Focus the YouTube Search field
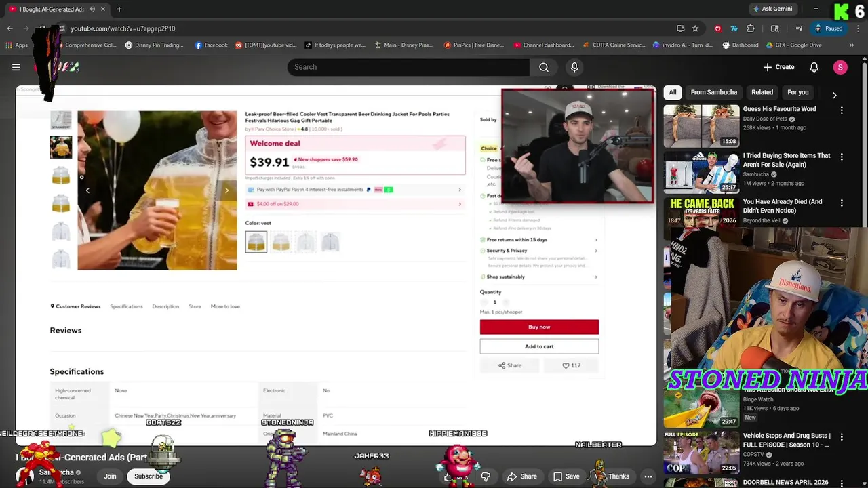The width and height of the screenshot is (868, 488). click(x=408, y=67)
